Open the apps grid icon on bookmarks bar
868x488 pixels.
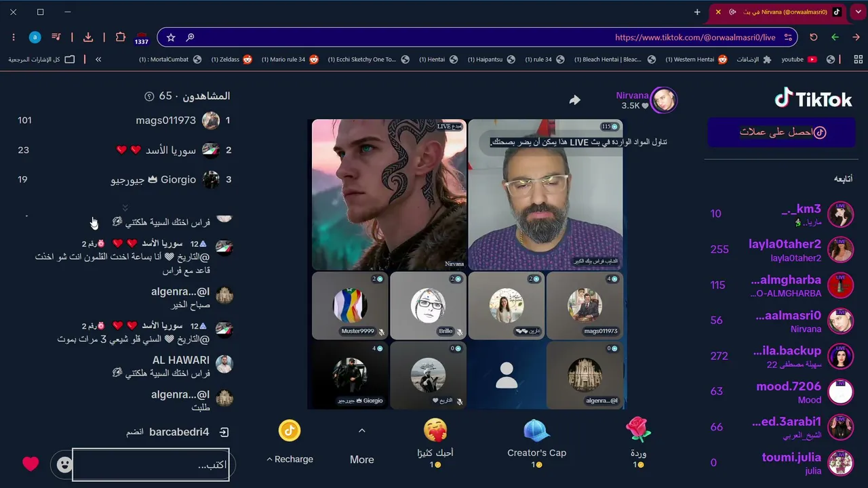859,60
